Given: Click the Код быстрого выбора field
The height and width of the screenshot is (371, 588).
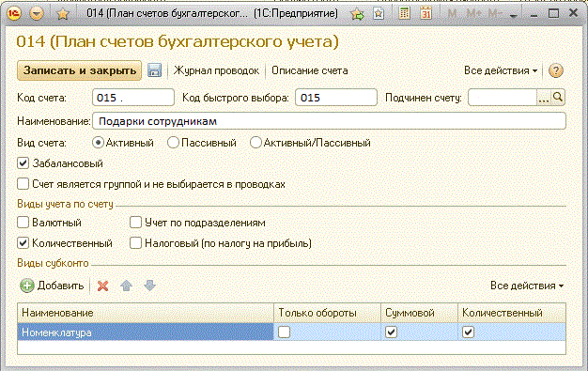Looking at the screenshot, I should (336, 98).
